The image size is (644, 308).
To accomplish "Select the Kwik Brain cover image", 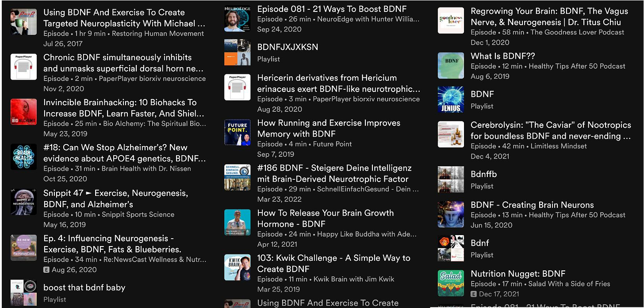I will (238, 268).
